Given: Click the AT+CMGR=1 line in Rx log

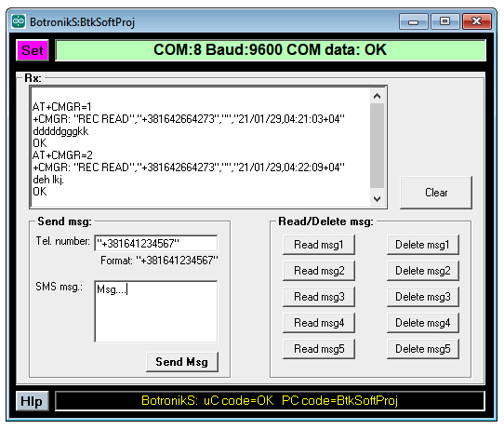Looking at the screenshot, I should (62, 106).
